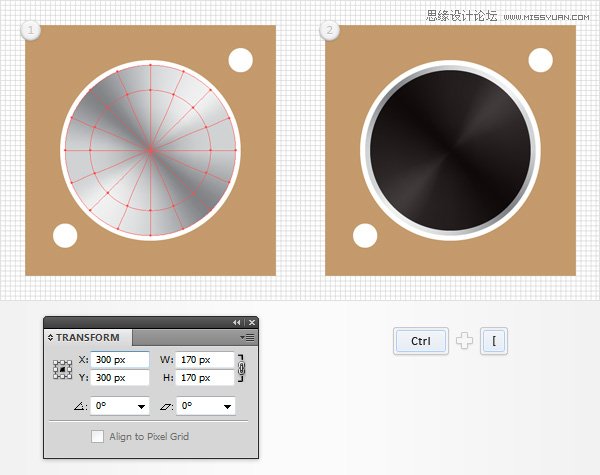Toggle the constrain proportions link icon
600x475 pixels.
tap(241, 368)
